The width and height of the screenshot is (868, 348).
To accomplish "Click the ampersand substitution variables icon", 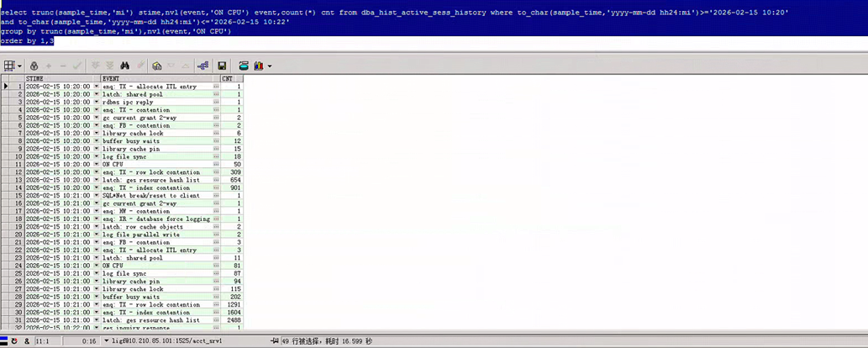I will tap(27, 340).
